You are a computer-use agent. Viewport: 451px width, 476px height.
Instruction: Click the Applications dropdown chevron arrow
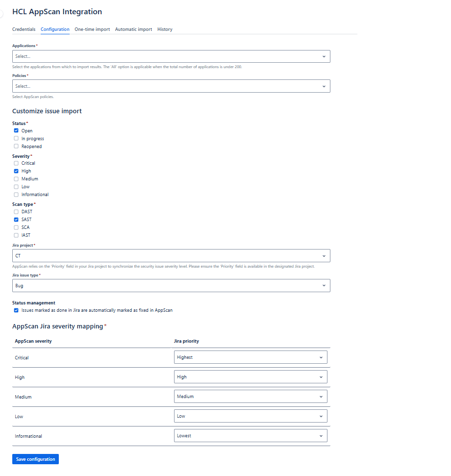(x=324, y=56)
